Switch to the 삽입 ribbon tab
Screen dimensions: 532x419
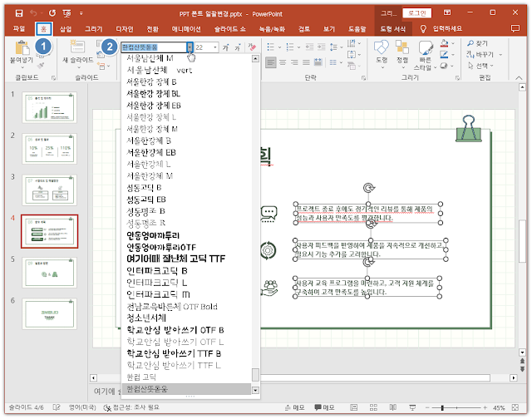[66, 29]
